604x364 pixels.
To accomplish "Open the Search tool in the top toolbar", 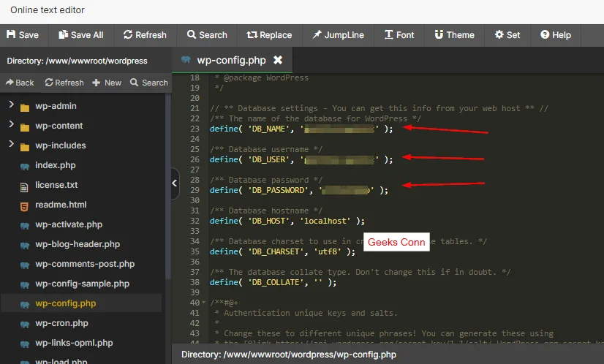I will point(207,35).
